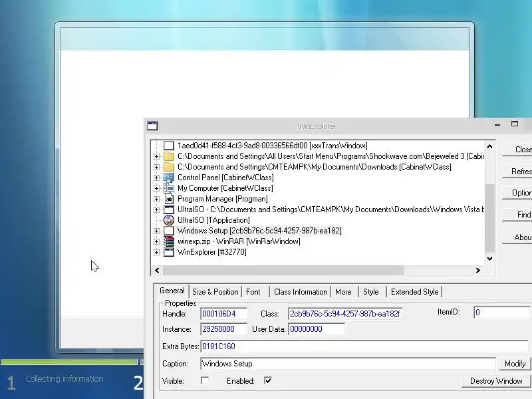
Task: Click the Instance field 29250000
Action: [x=223, y=329]
